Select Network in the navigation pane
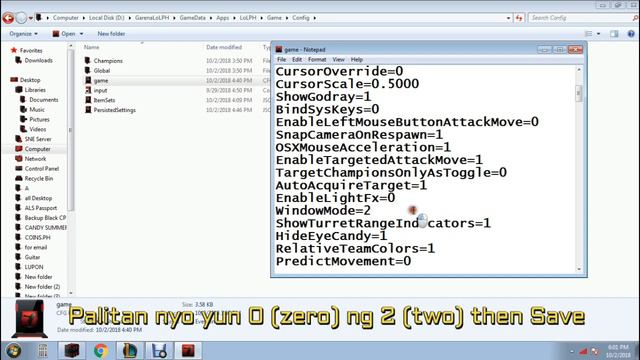 point(35,159)
